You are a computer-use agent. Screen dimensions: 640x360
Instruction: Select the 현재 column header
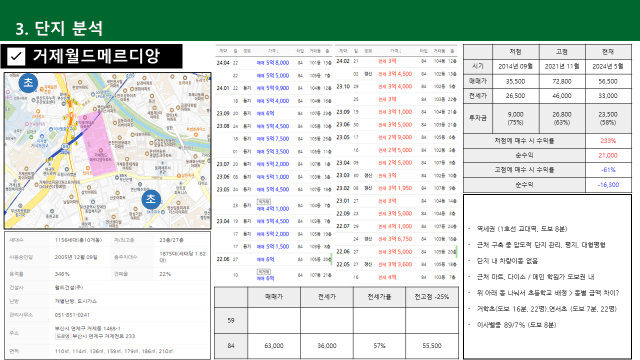pyautogui.click(x=608, y=52)
